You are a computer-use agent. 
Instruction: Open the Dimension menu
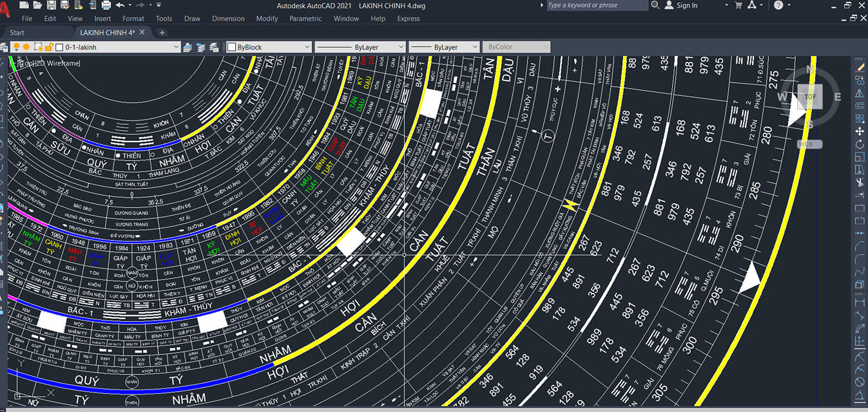(228, 19)
